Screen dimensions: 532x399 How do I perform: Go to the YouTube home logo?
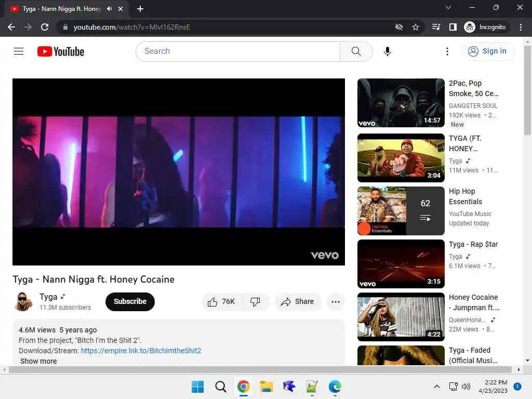[61, 51]
